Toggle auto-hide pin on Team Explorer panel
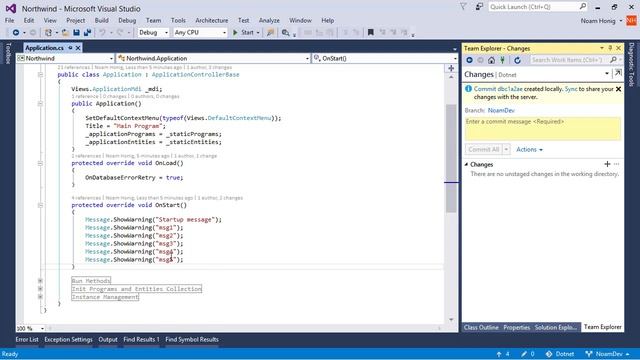640x360 pixels. [x=610, y=48]
